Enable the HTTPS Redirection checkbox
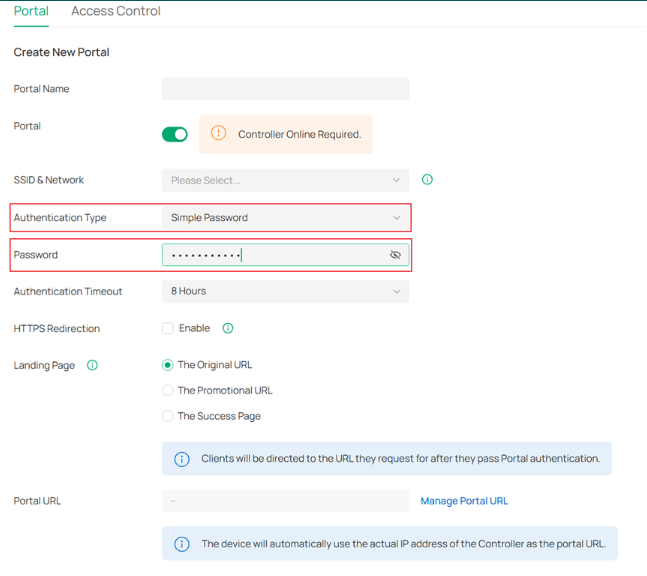 click(168, 328)
